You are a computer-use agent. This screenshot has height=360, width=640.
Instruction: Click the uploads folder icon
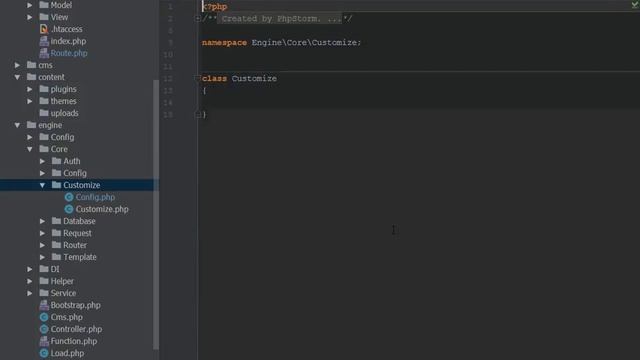click(x=44, y=113)
